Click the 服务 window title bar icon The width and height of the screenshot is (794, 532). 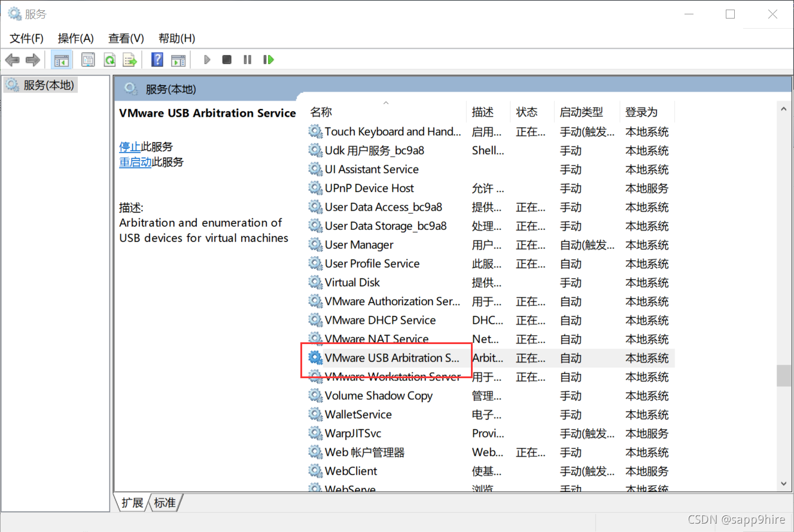coord(14,13)
